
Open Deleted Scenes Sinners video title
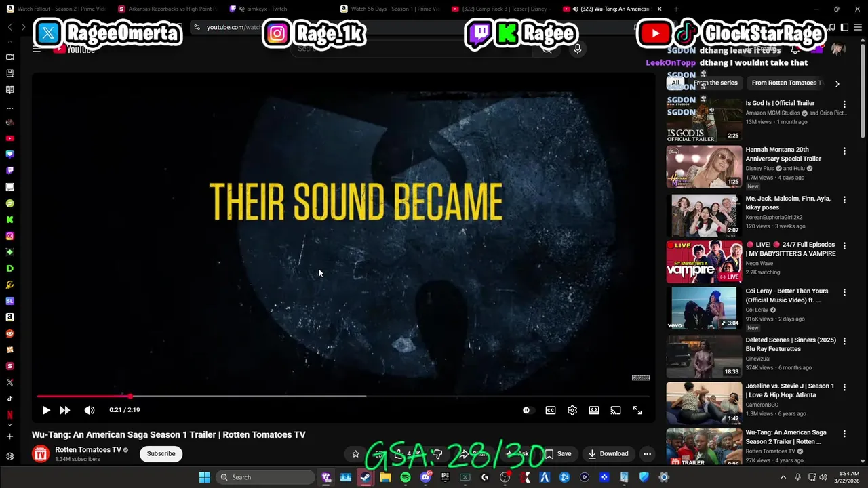pos(791,344)
